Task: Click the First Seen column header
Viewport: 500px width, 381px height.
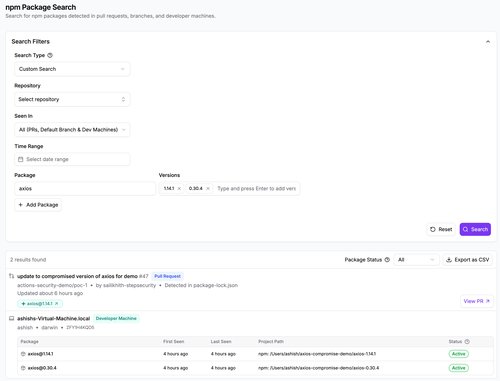Action: (173, 342)
